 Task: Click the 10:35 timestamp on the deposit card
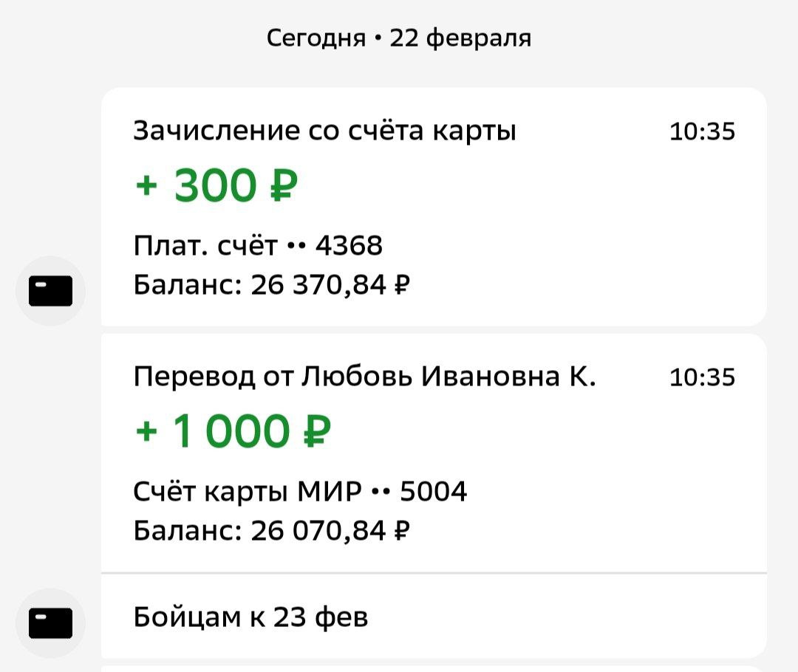pyautogui.click(x=702, y=132)
